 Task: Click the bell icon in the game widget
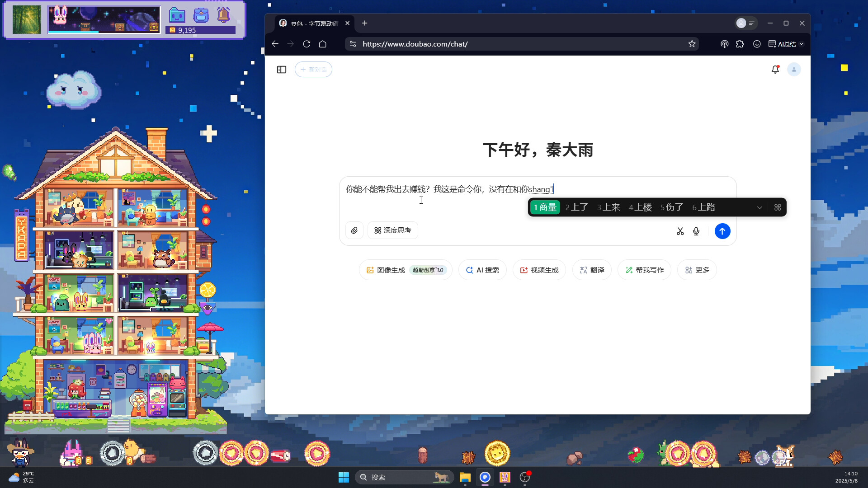click(223, 15)
